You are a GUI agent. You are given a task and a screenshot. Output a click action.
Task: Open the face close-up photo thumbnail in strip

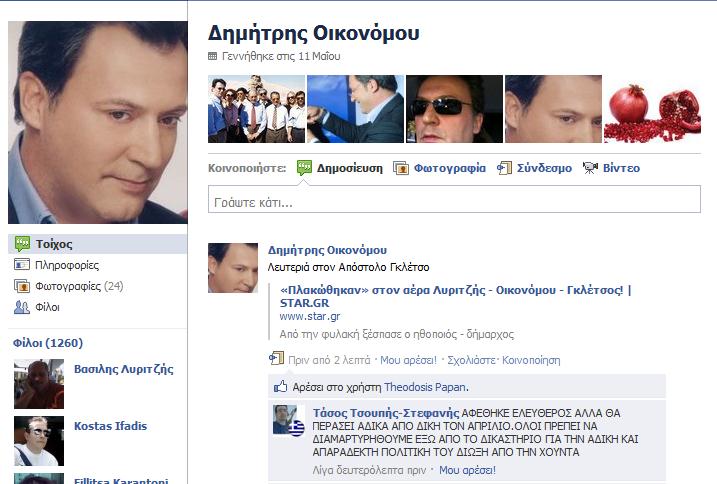(553, 109)
